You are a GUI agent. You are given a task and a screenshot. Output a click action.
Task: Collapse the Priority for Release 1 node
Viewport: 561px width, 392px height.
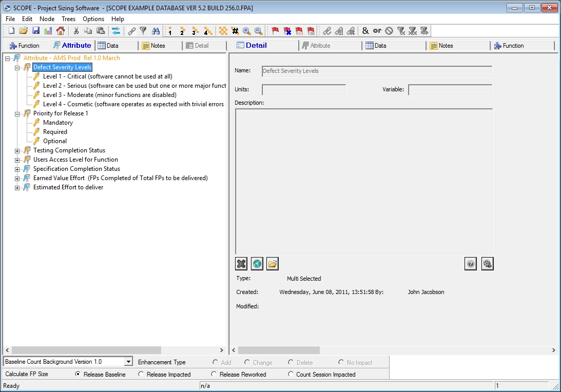17,114
